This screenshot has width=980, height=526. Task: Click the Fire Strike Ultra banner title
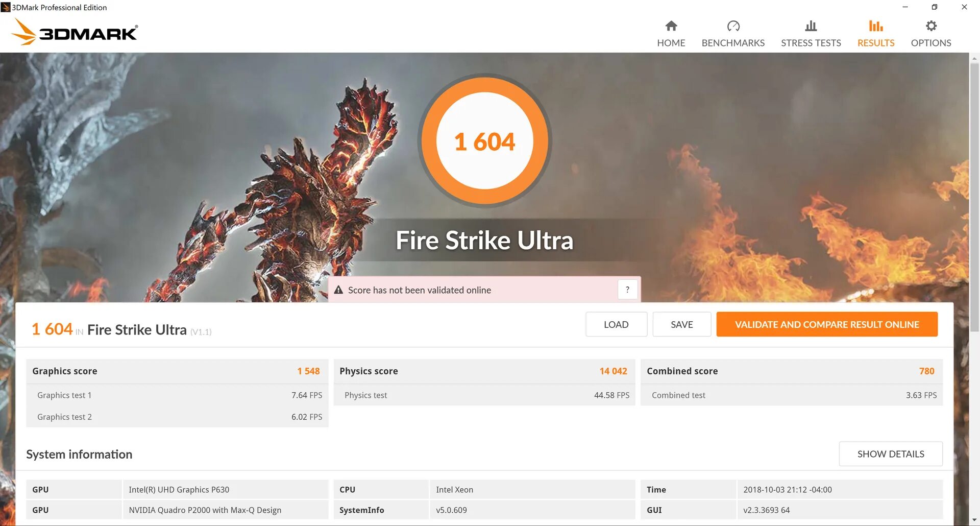485,240
